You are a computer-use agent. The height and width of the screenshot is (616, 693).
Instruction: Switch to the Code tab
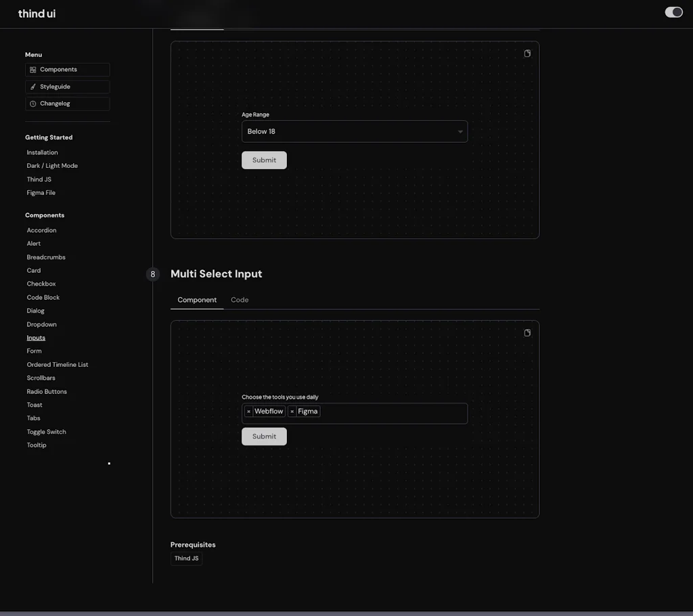click(240, 299)
